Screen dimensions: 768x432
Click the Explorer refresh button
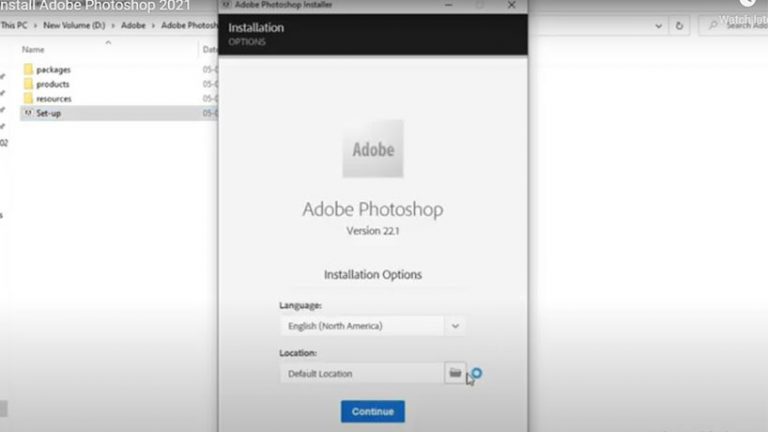[x=679, y=25]
